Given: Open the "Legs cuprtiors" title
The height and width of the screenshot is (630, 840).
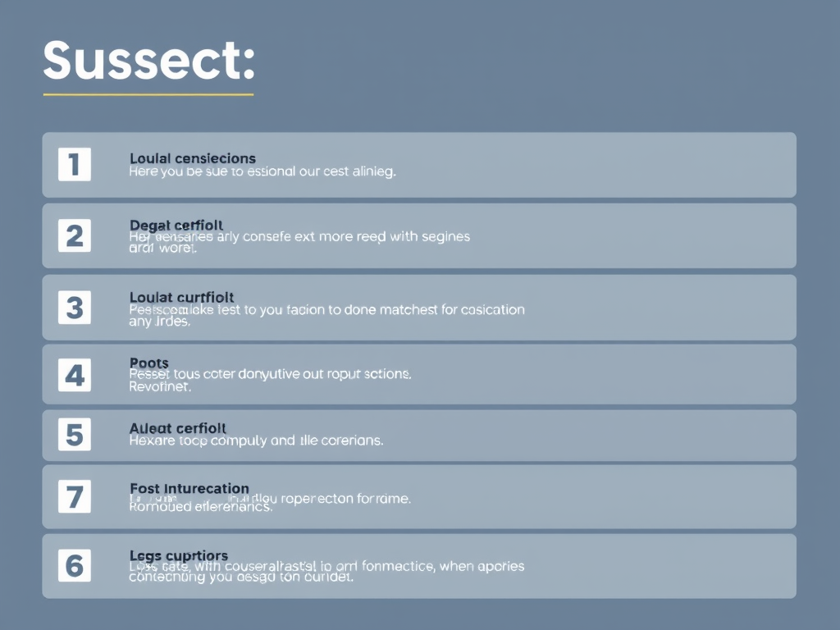Looking at the screenshot, I should pos(179,556).
